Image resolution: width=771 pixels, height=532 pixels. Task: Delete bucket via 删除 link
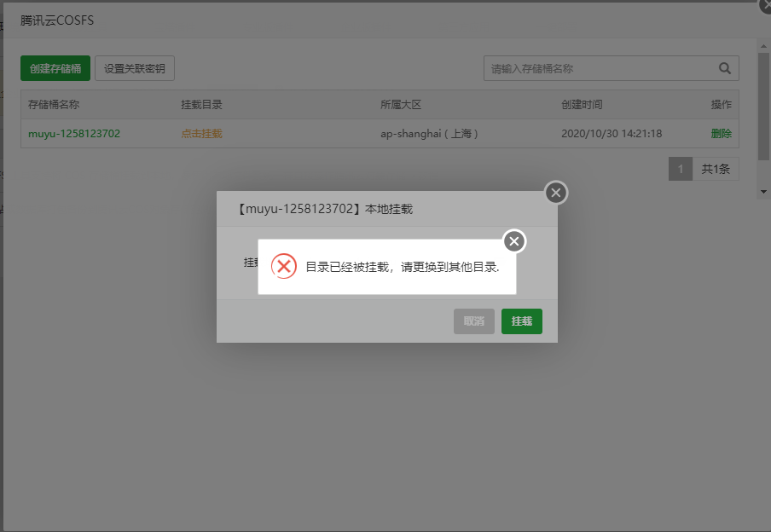(x=722, y=134)
